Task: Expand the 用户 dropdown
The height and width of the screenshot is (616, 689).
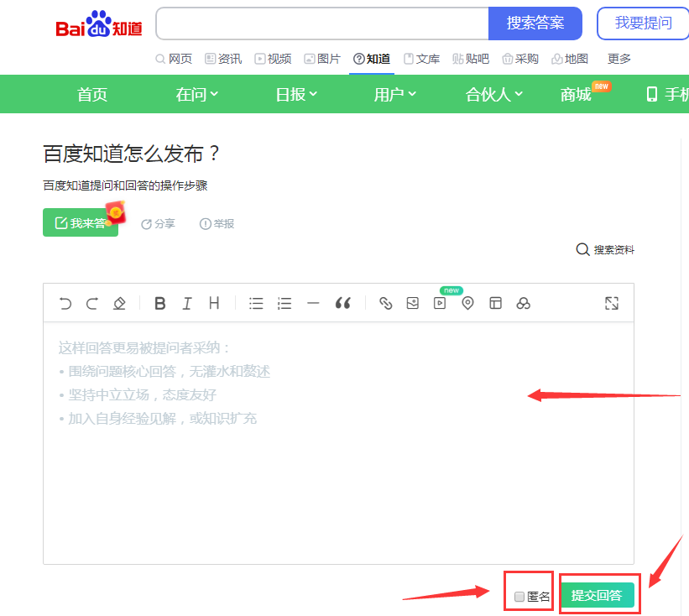Action: coord(394,94)
